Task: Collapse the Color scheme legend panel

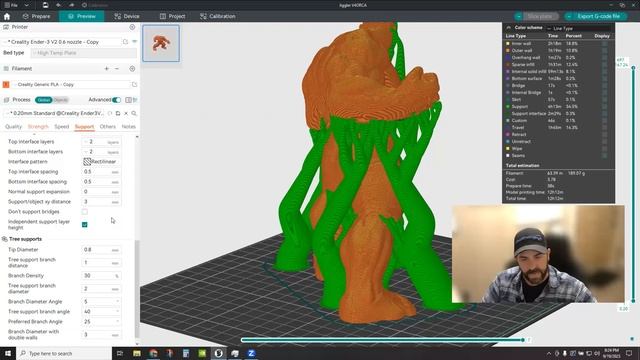Action: [x=509, y=28]
